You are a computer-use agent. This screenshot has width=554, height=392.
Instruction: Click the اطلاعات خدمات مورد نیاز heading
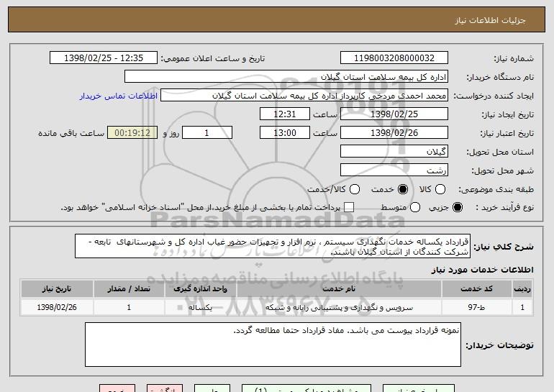(x=482, y=270)
